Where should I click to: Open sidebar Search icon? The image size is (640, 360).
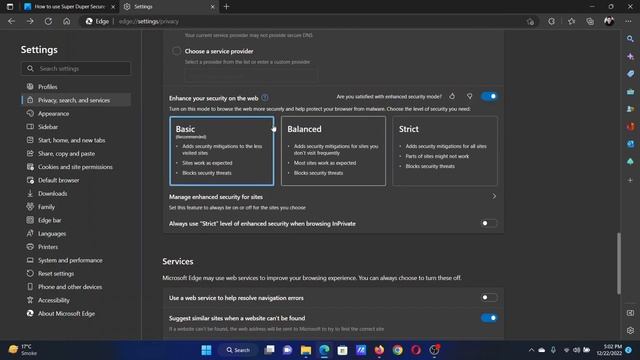630,39
